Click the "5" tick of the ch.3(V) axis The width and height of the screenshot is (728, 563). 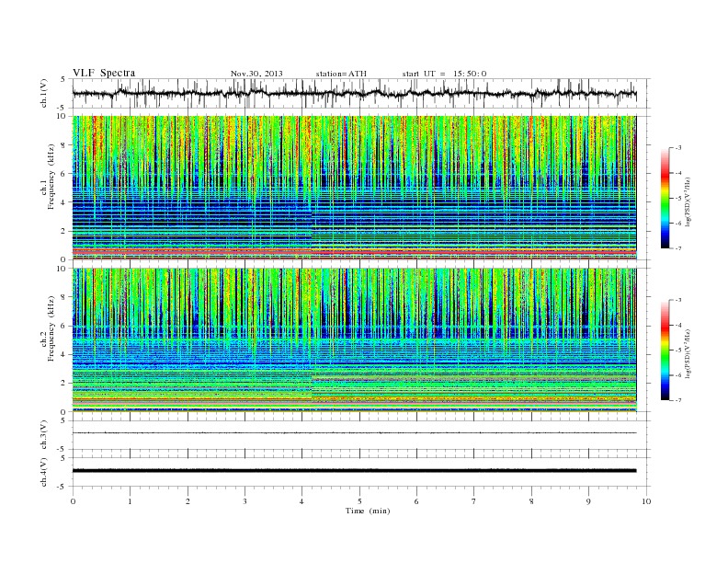pyautogui.click(x=64, y=420)
